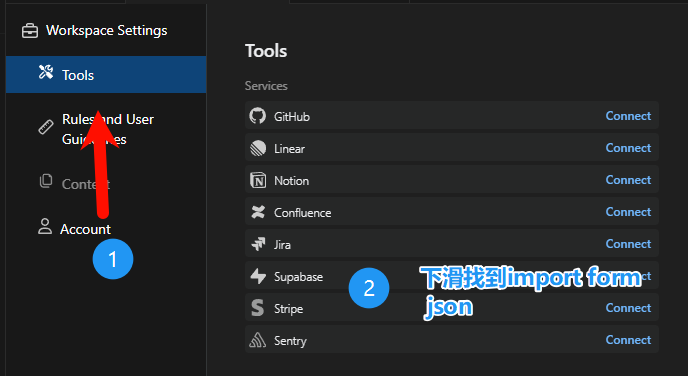Click the GitHub service name
The height and width of the screenshot is (376, 688).
292,117
